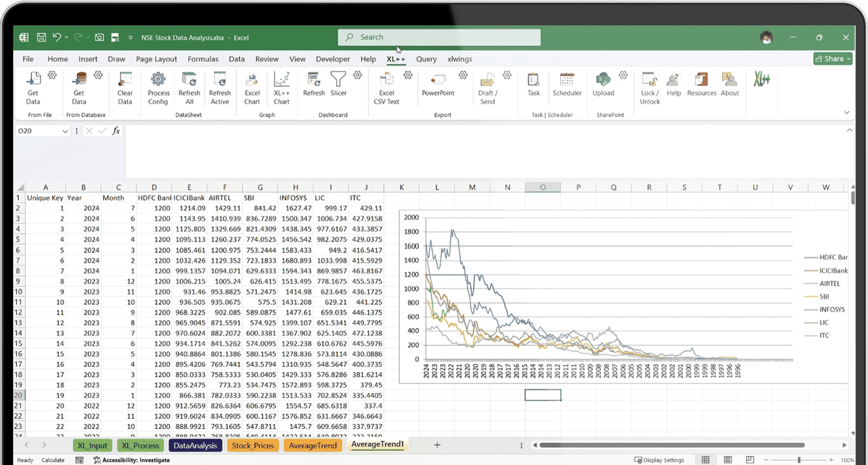Open settings gear beside Upload
This screenshot has width=868, height=465.
point(623,75)
